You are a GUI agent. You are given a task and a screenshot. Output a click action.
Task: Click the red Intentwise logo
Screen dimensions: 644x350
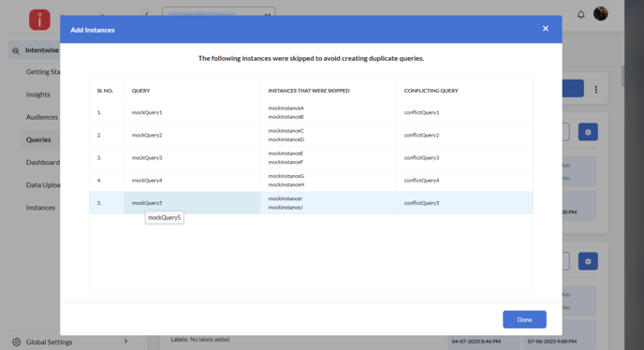39,20
